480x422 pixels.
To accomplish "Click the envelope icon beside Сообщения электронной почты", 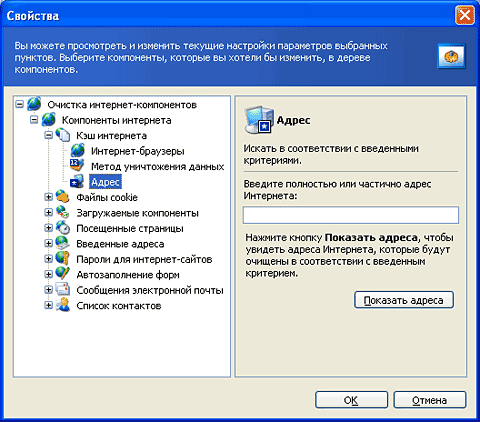I will [x=63, y=290].
